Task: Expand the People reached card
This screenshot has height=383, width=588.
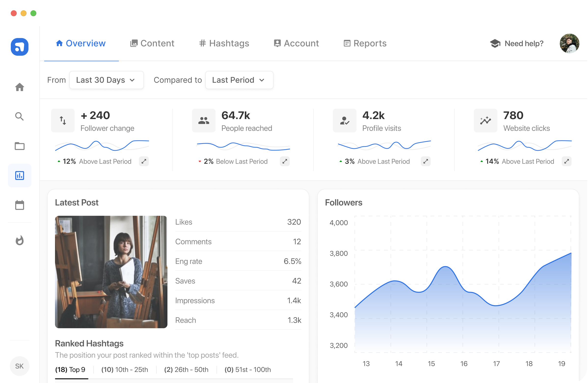Action: [285, 161]
